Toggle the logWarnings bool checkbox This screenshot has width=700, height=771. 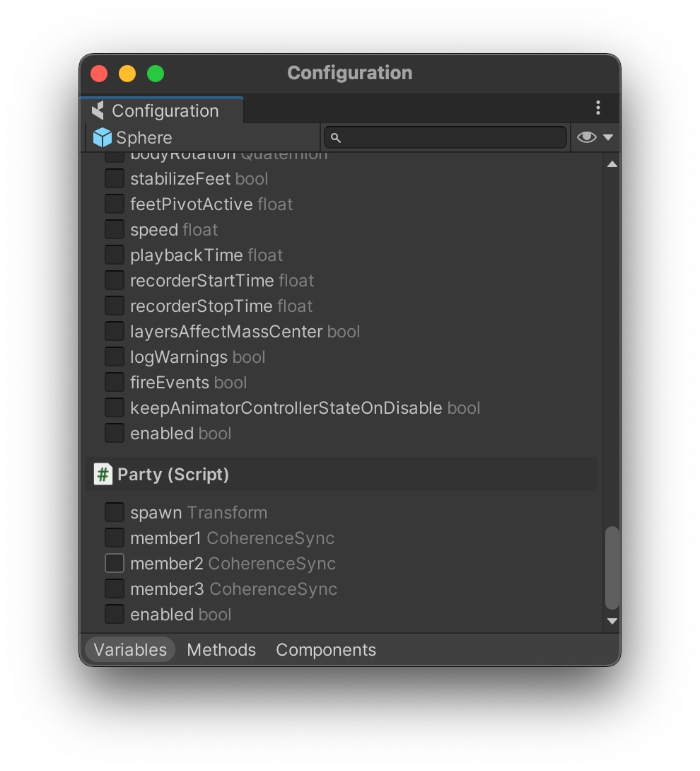[115, 357]
